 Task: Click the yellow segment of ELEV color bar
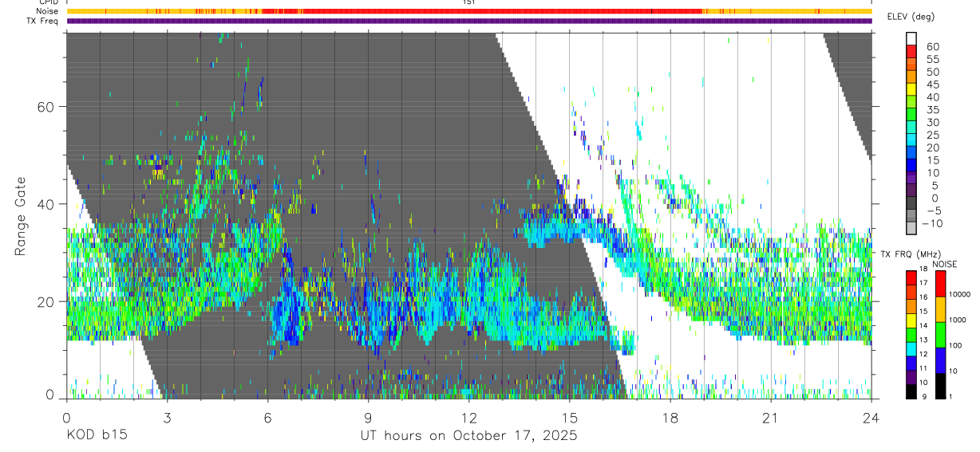point(911,89)
